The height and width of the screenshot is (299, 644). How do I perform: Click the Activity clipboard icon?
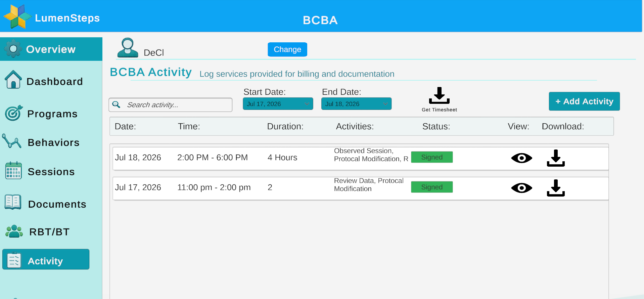click(14, 260)
